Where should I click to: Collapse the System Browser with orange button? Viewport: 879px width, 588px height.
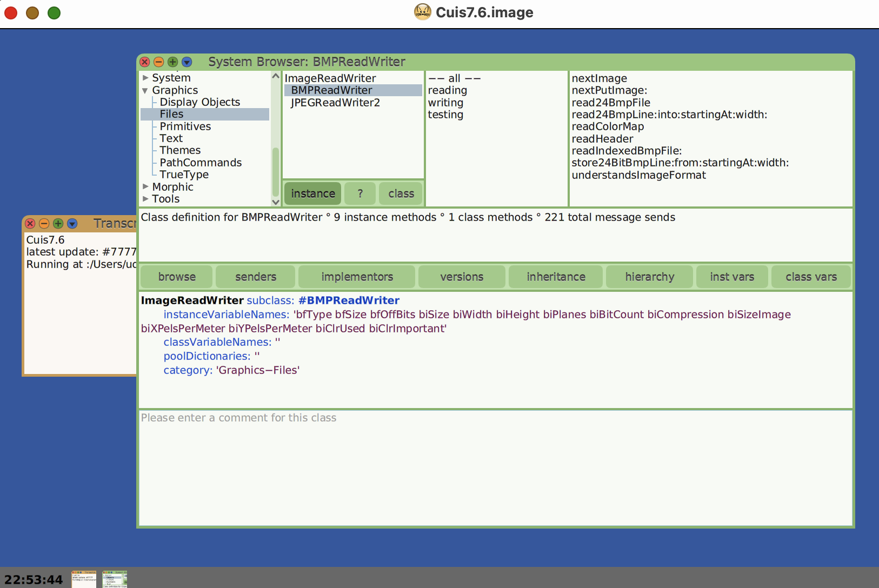pos(159,62)
